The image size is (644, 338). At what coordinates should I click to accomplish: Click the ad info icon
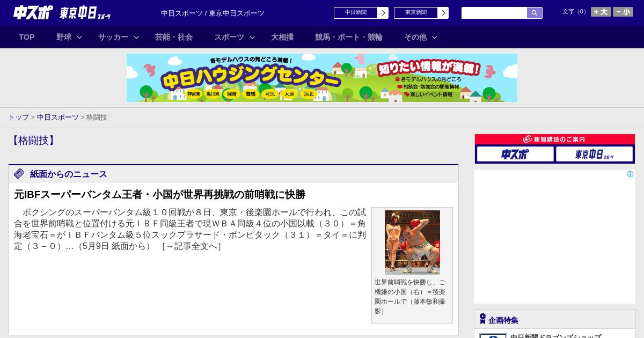coord(630,174)
